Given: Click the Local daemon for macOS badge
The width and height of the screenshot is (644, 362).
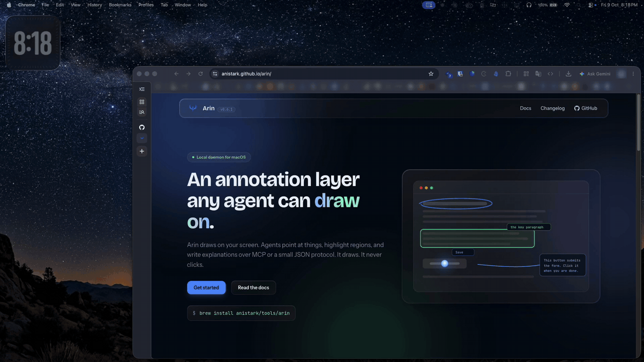Looking at the screenshot, I should click(219, 157).
